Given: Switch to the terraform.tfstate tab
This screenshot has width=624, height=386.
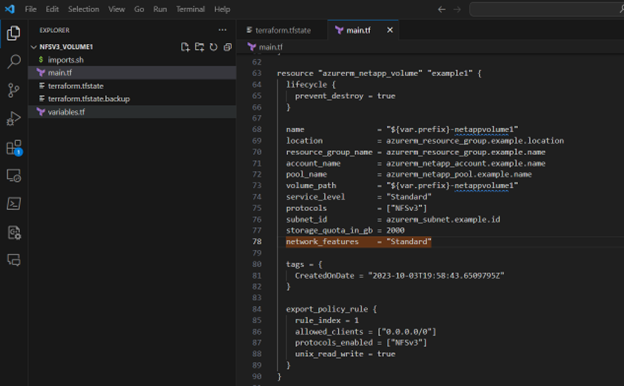Looking at the screenshot, I should point(283,30).
